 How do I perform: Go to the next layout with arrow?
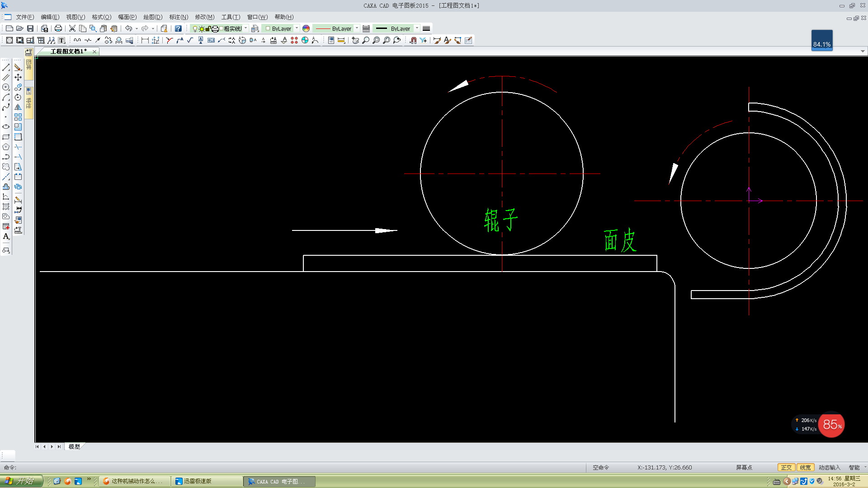52,446
